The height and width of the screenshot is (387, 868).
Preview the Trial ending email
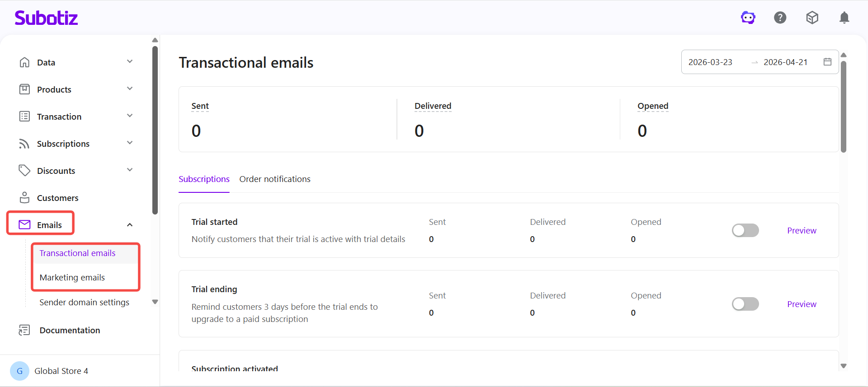click(x=802, y=304)
